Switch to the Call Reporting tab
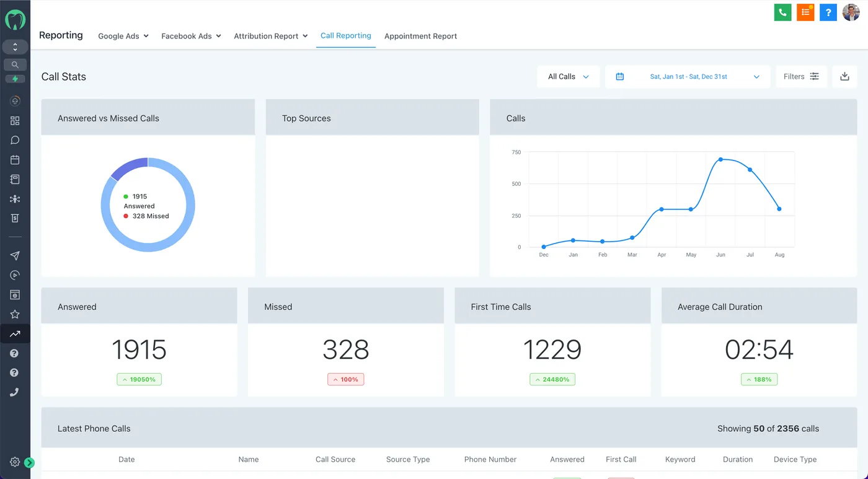This screenshot has height=479, width=868. click(x=346, y=36)
